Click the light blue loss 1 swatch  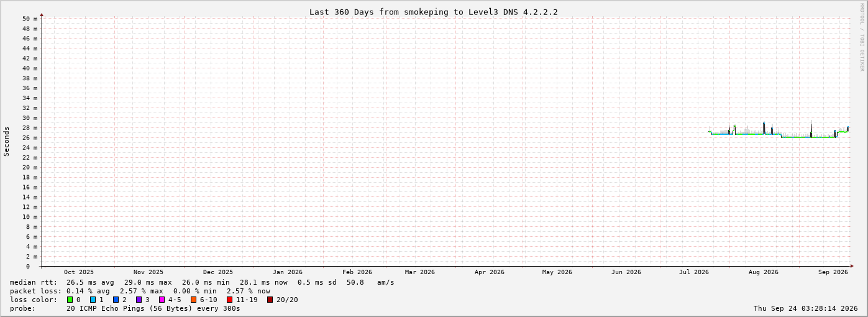coord(93,300)
